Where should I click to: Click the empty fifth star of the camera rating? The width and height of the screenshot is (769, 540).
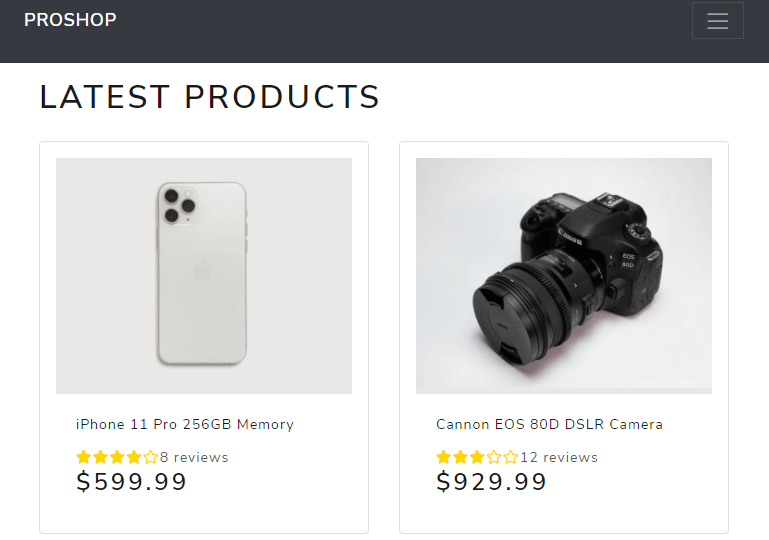click(x=510, y=457)
